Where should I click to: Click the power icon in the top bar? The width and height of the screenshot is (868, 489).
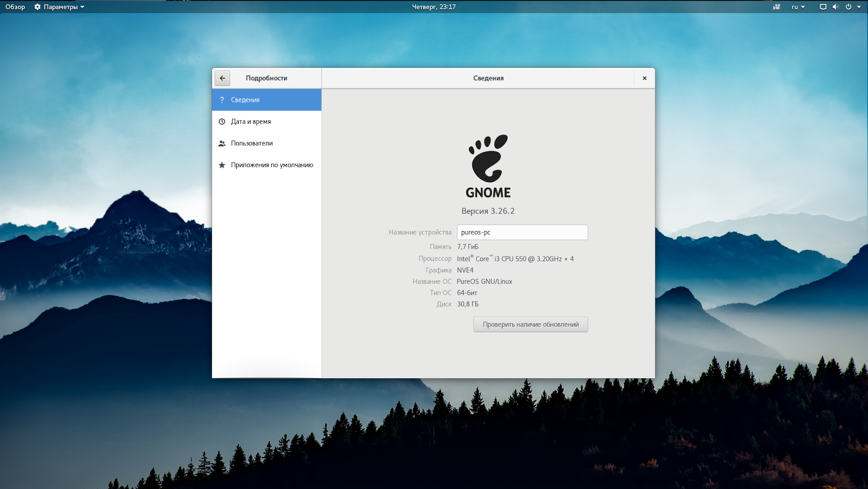(848, 7)
